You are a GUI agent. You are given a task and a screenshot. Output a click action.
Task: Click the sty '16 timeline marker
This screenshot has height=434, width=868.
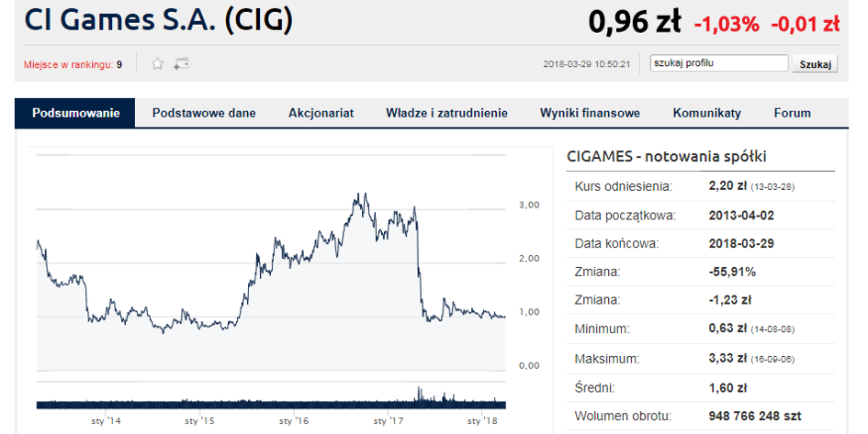coord(294,421)
